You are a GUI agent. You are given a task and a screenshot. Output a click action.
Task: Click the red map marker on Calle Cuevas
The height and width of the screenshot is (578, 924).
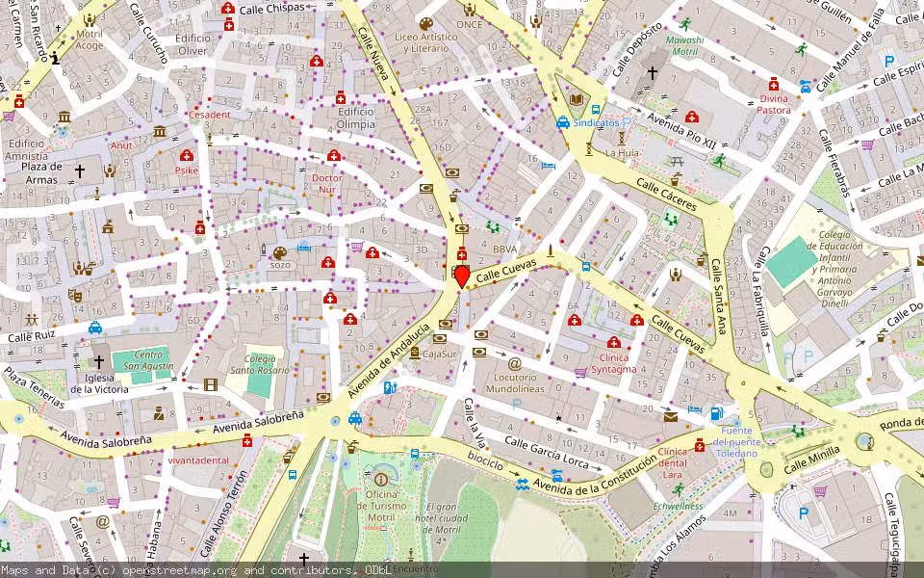461,275
